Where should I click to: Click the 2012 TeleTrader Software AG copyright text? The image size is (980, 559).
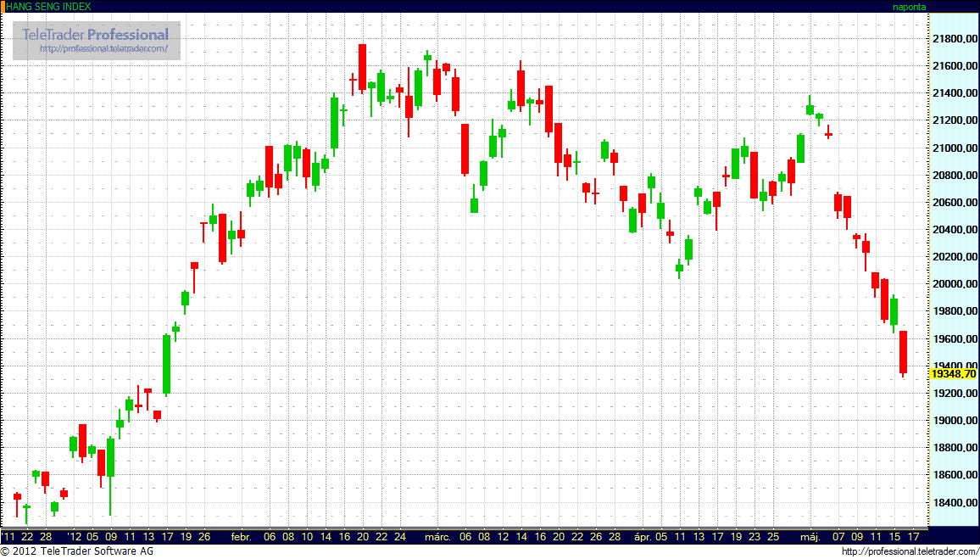(77, 551)
